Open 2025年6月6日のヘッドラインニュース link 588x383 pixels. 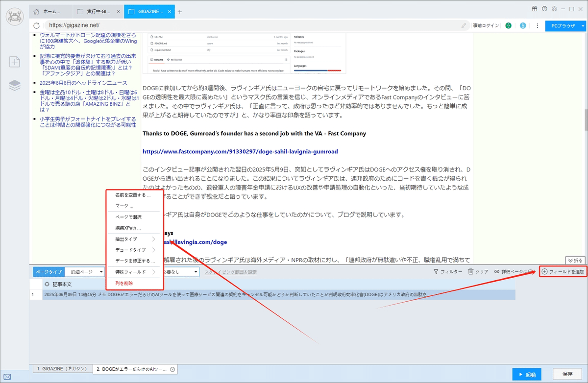tap(83, 83)
